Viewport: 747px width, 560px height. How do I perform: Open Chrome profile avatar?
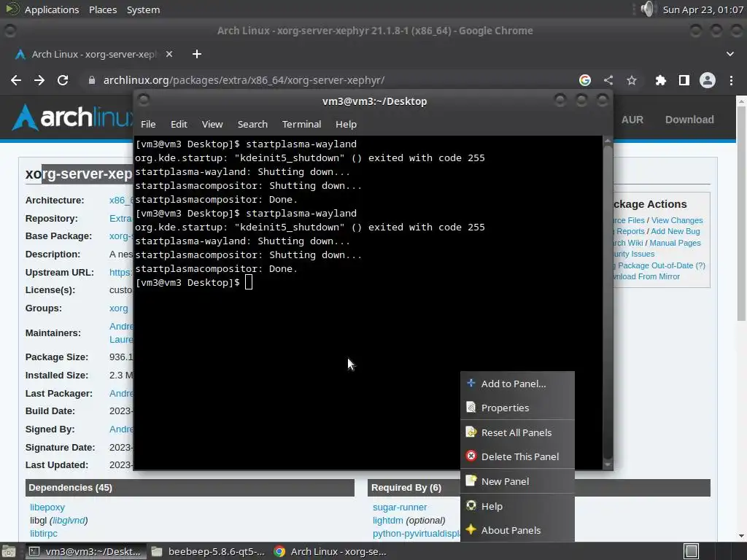pyautogui.click(x=708, y=80)
